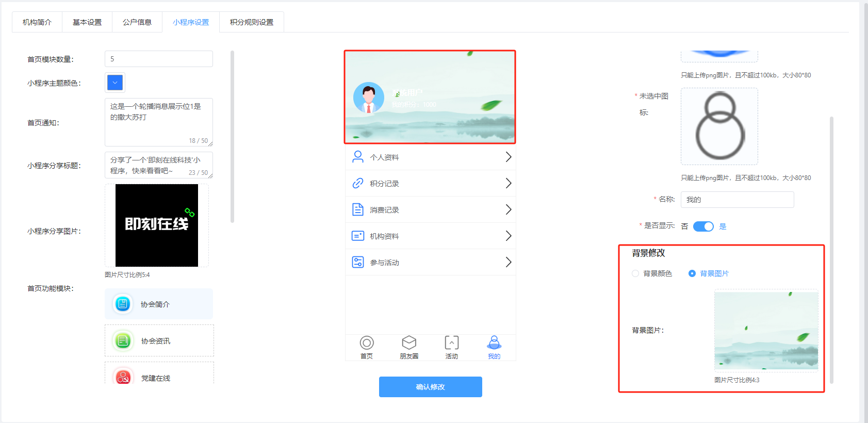The image size is (868, 423).
Task: Click the 首页 home icon in bottom nav
Action: [367, 343]
